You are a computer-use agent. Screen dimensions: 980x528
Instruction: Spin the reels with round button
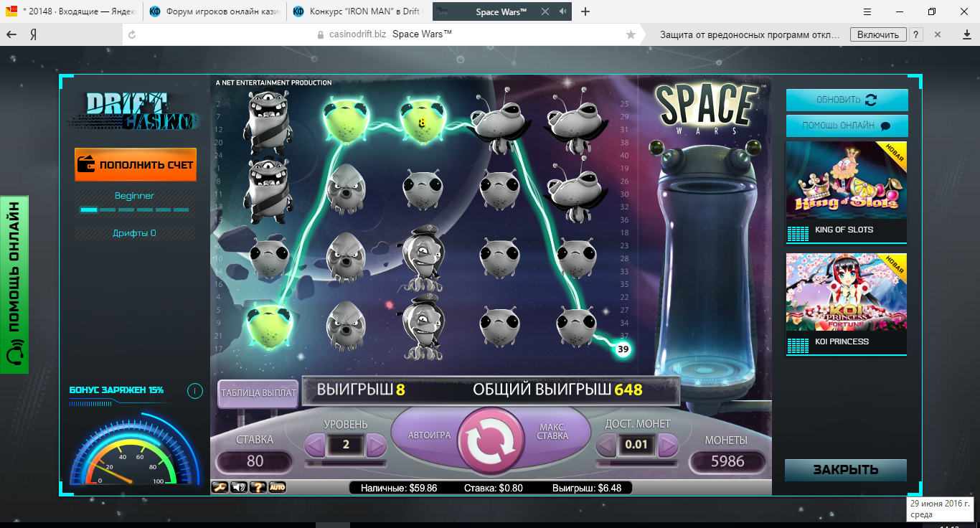491,440
